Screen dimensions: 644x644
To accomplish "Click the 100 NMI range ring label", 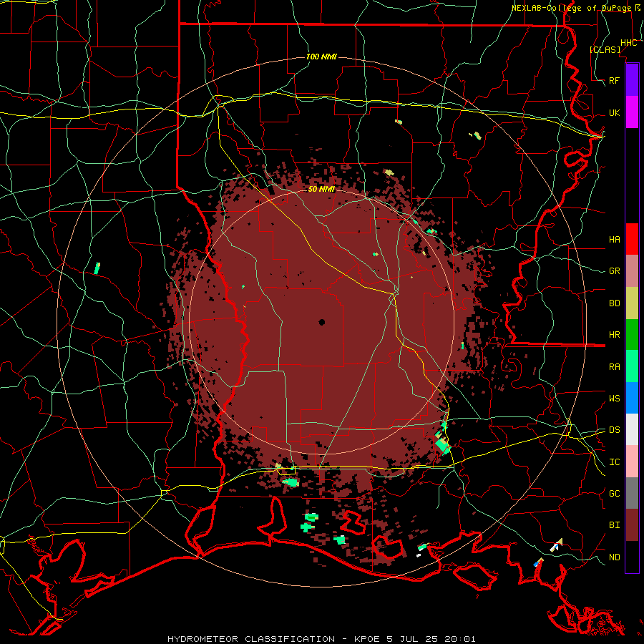I will point(321,57).
